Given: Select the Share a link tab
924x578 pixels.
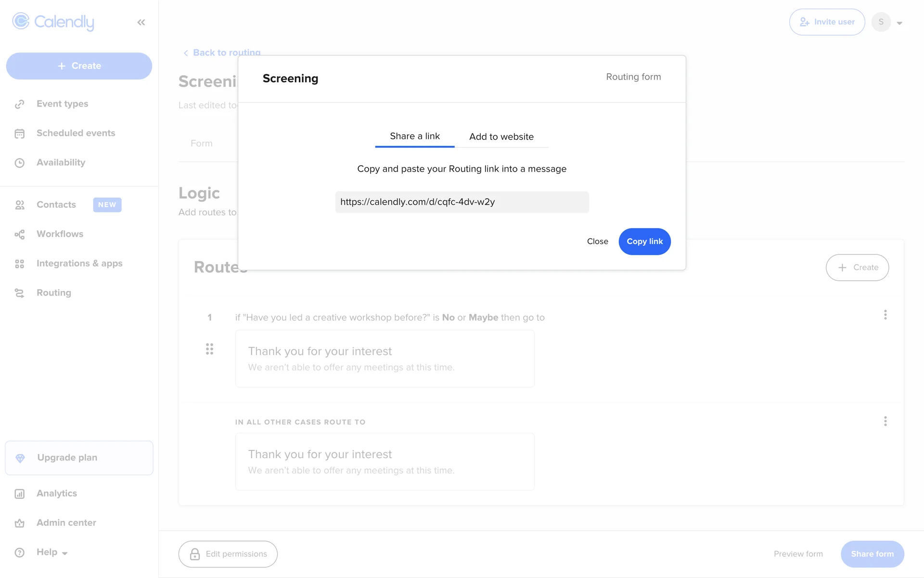Looking at the screenshot, I should click(414, 136).
